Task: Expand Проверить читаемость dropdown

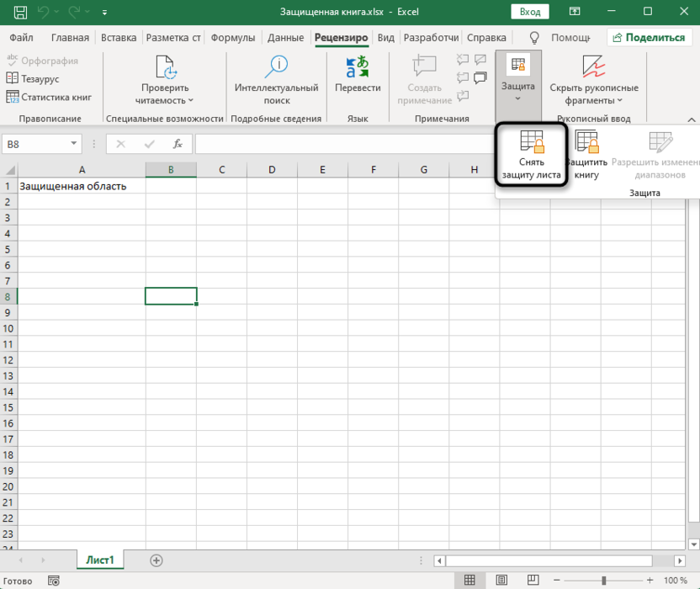Action: pos(165,93)
